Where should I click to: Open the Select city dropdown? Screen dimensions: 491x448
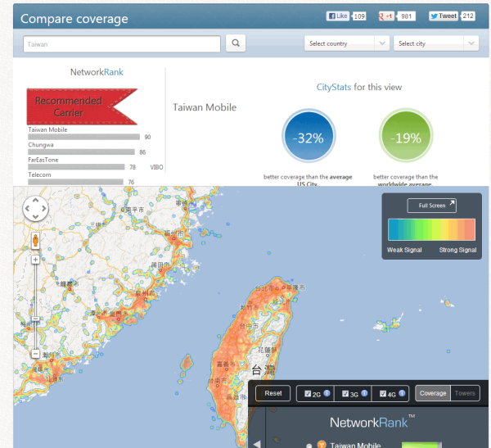click(435, 43)
